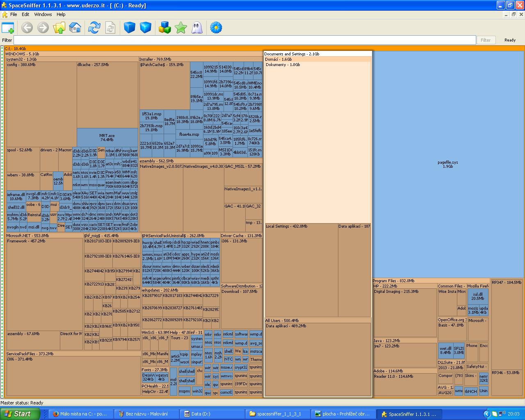Open the Windows Start button

pos(20,414)
